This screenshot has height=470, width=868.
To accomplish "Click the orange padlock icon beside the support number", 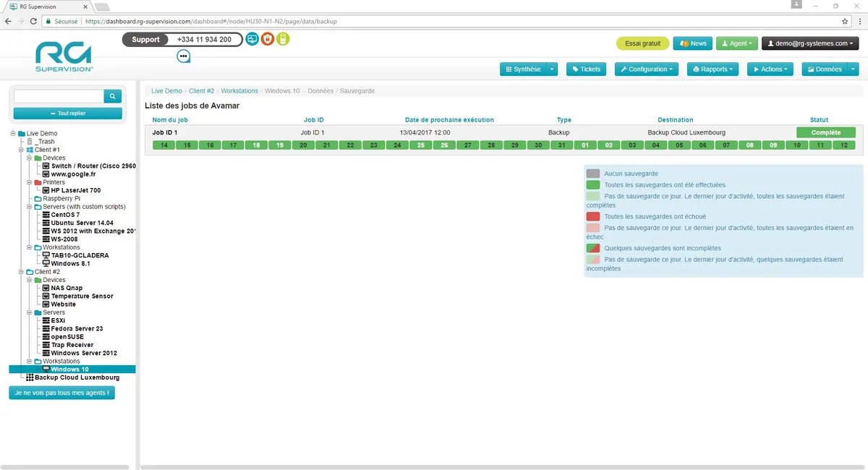I will [x=268, y=39].
